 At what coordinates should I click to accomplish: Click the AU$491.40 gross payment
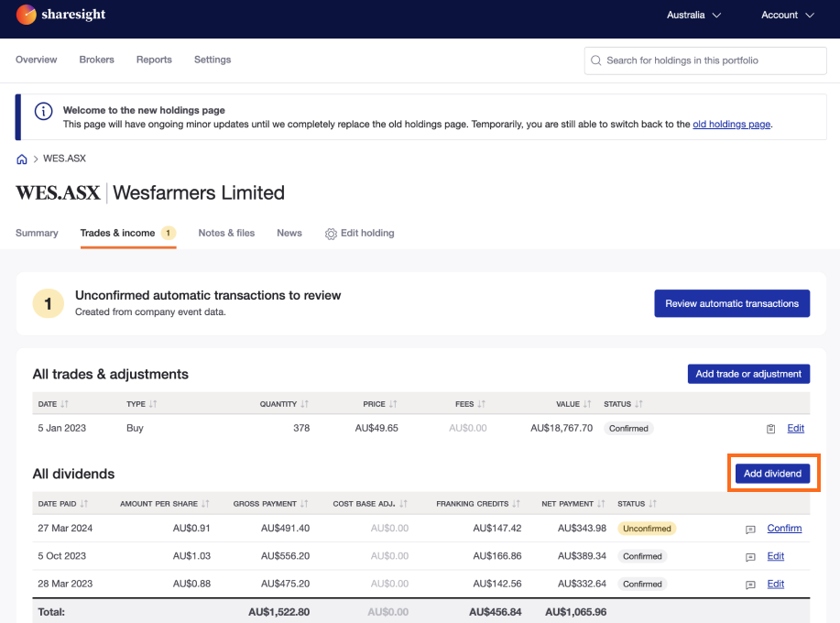[285, 529]
